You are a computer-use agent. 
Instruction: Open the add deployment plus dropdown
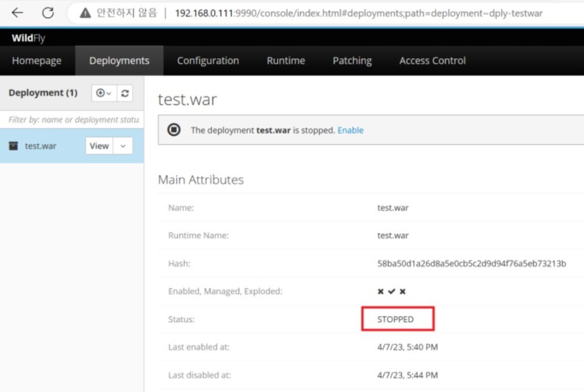click(x=104, y=93)
